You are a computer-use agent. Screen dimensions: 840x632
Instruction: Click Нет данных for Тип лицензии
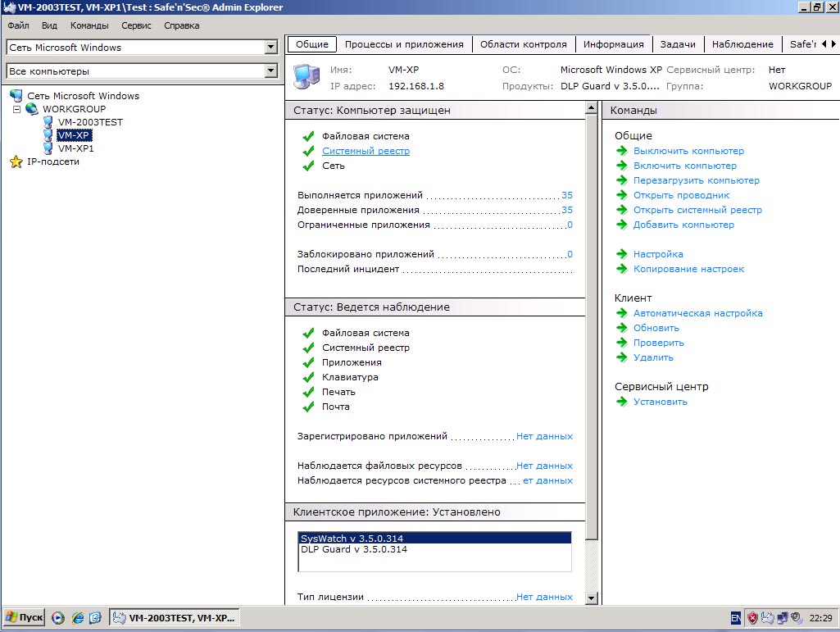coord(544,597)
